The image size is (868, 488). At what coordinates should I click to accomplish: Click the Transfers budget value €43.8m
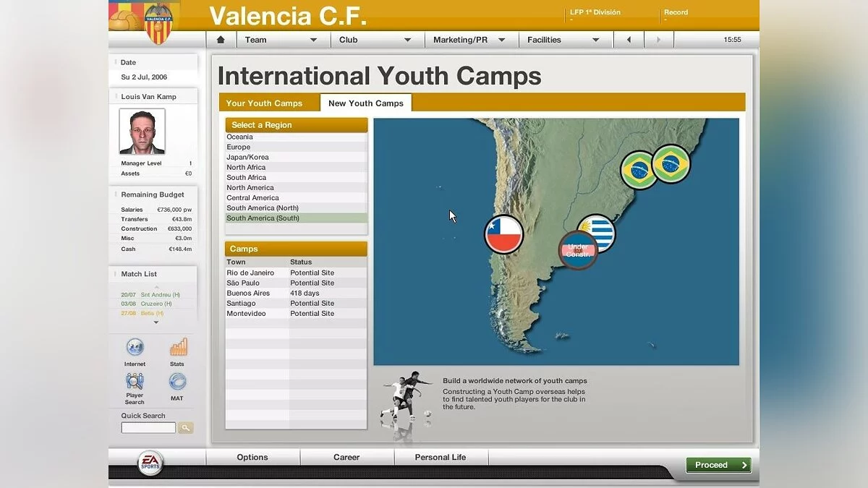tap(182, 219)
